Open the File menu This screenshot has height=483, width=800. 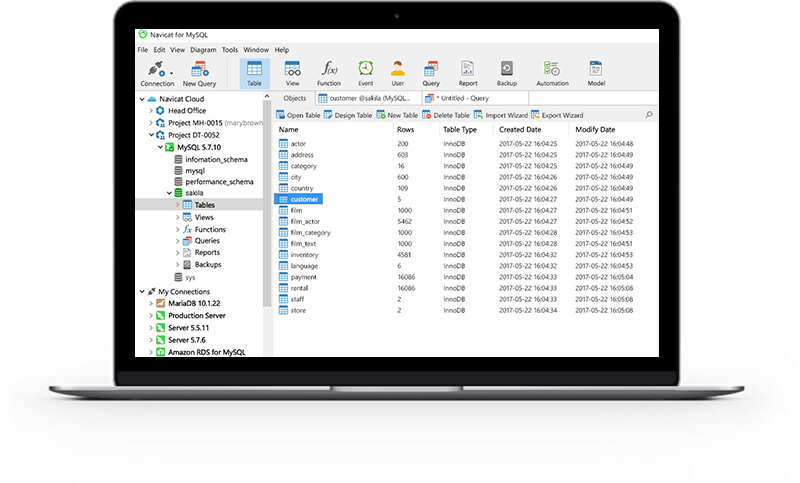(143, 50)
